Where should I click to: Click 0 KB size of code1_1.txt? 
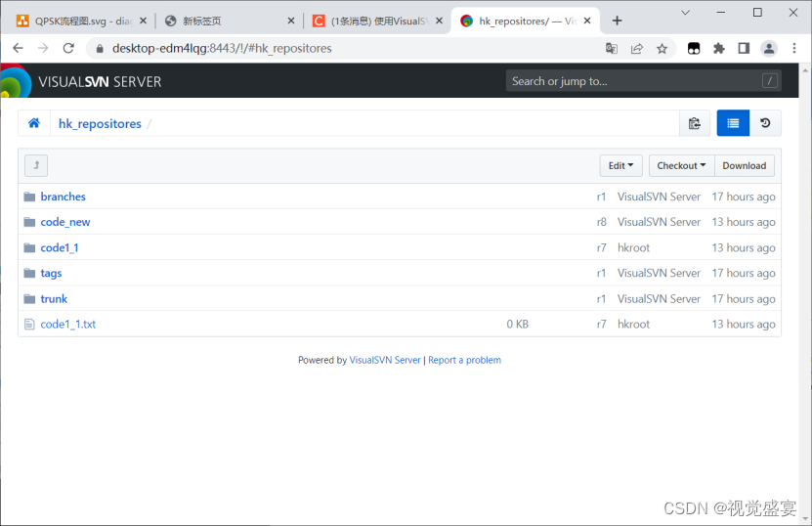click(x=517, y=325)
